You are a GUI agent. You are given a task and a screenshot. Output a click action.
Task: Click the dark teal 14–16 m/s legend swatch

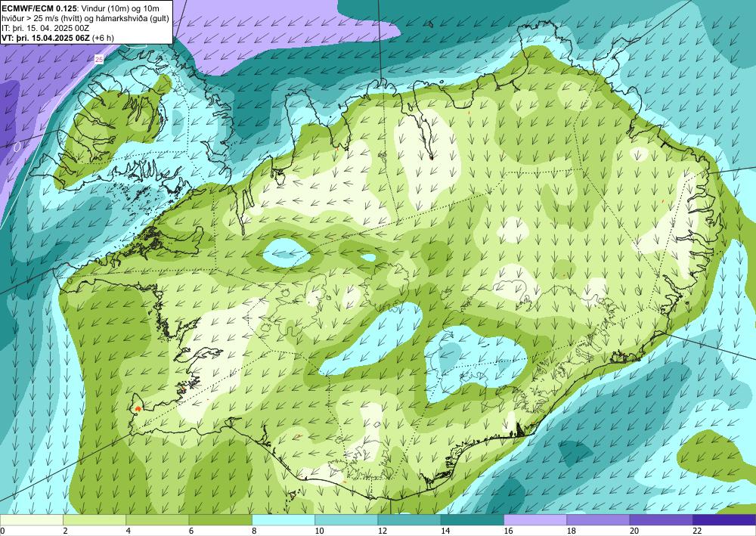(x=472, y=519)
